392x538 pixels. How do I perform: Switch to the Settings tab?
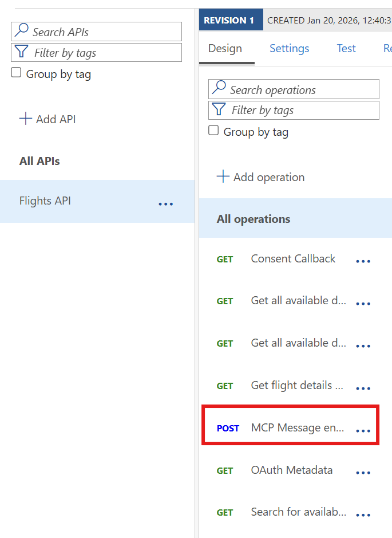(x=289, y=49)
